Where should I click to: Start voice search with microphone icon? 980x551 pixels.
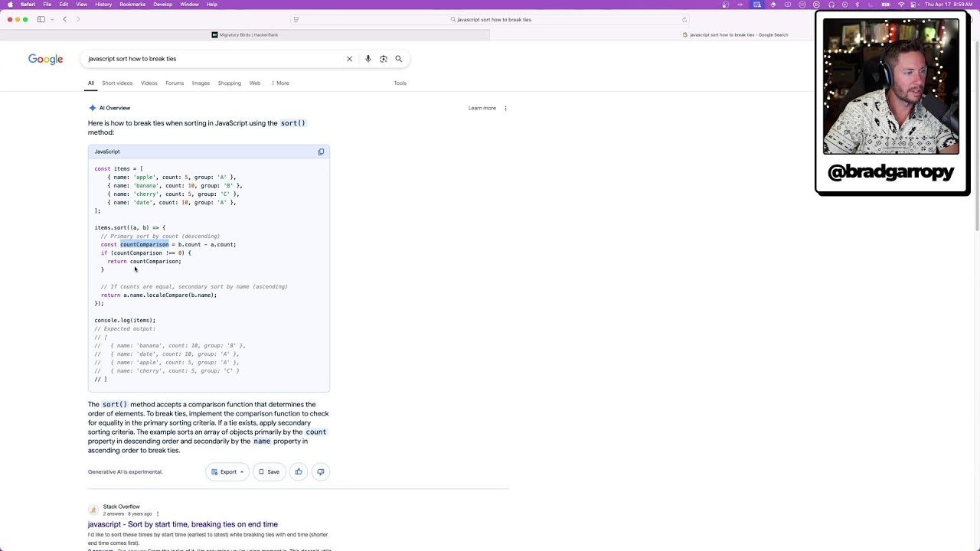click(368, 59)
